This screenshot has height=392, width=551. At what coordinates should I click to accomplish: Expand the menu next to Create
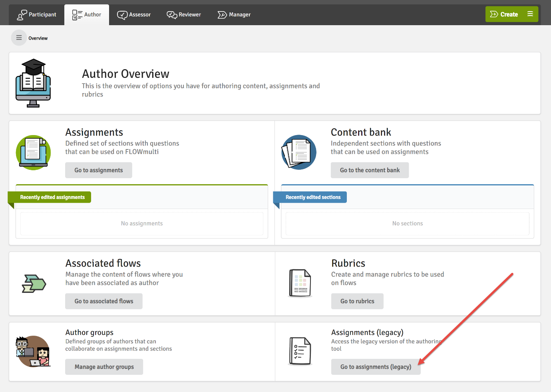(x=530, y=14)
